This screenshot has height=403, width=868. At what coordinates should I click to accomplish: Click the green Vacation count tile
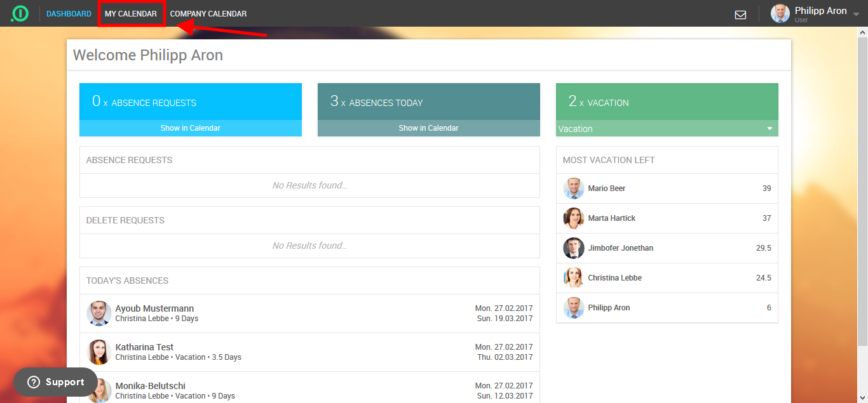(667, 102)
